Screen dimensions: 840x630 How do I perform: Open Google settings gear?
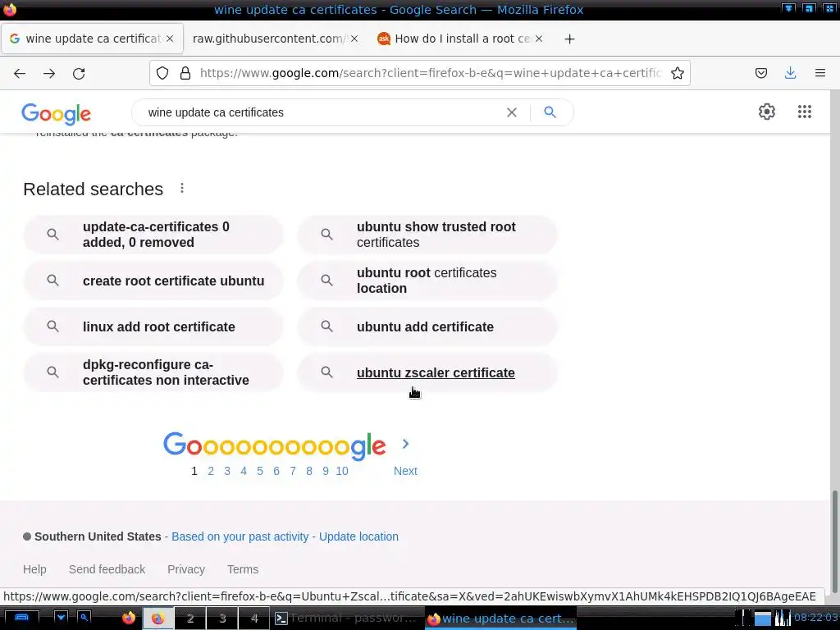coord(767,112)
